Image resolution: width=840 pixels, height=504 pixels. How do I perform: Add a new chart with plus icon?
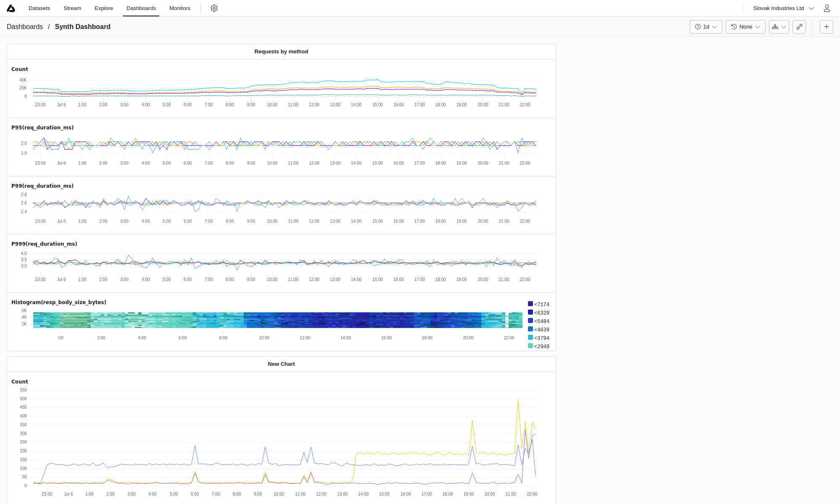[826, 27]
